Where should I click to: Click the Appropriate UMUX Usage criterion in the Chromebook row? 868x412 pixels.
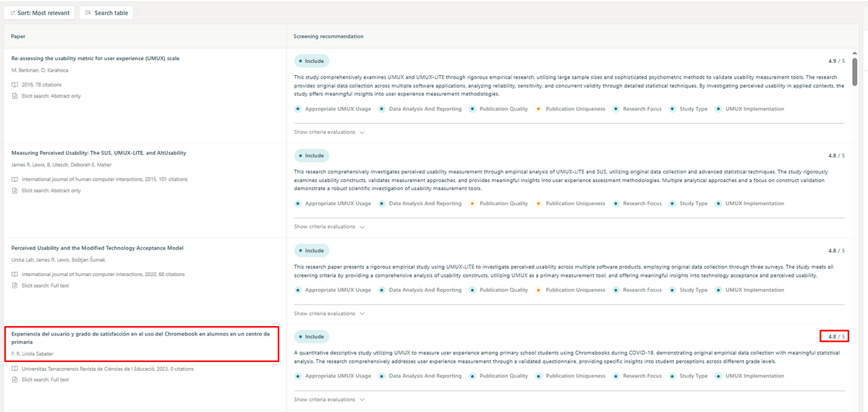click(x=333, y=376)
